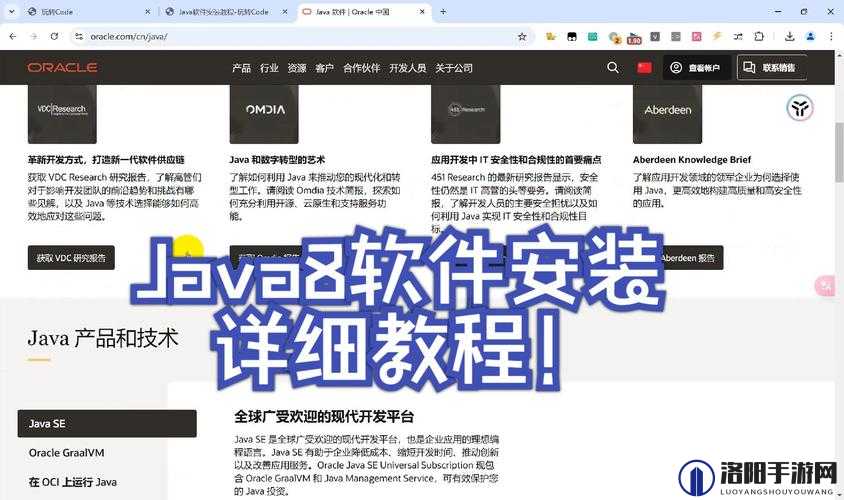
Task: Click the pink square extension icon
Action: click(x=697, y=37)
